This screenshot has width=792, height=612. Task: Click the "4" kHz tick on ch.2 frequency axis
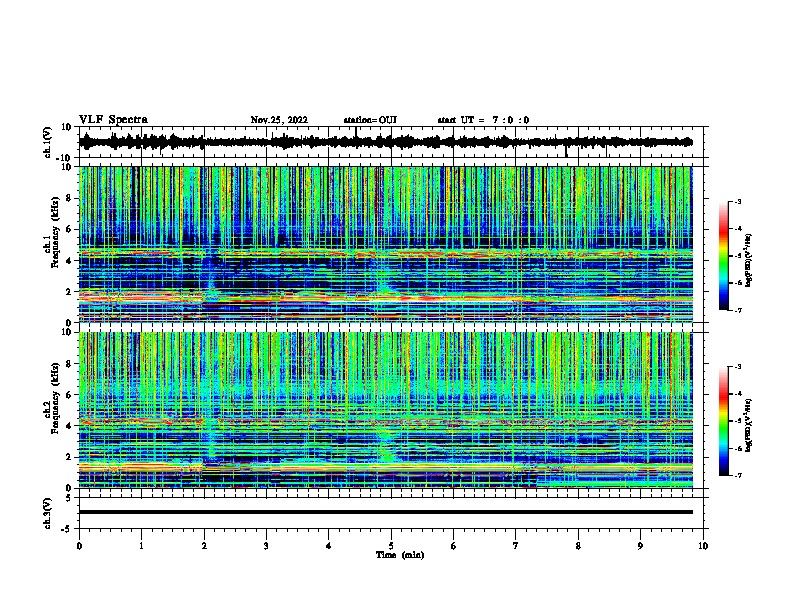70,426
